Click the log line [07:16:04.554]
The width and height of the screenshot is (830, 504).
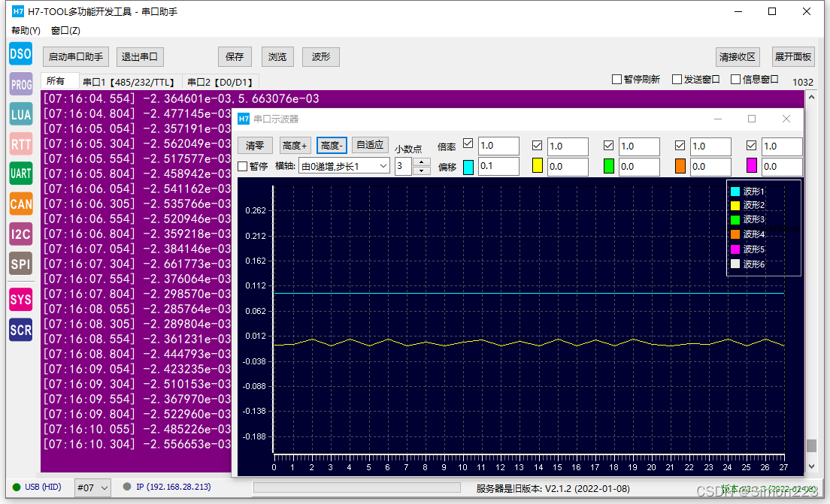tap(181, 99)
